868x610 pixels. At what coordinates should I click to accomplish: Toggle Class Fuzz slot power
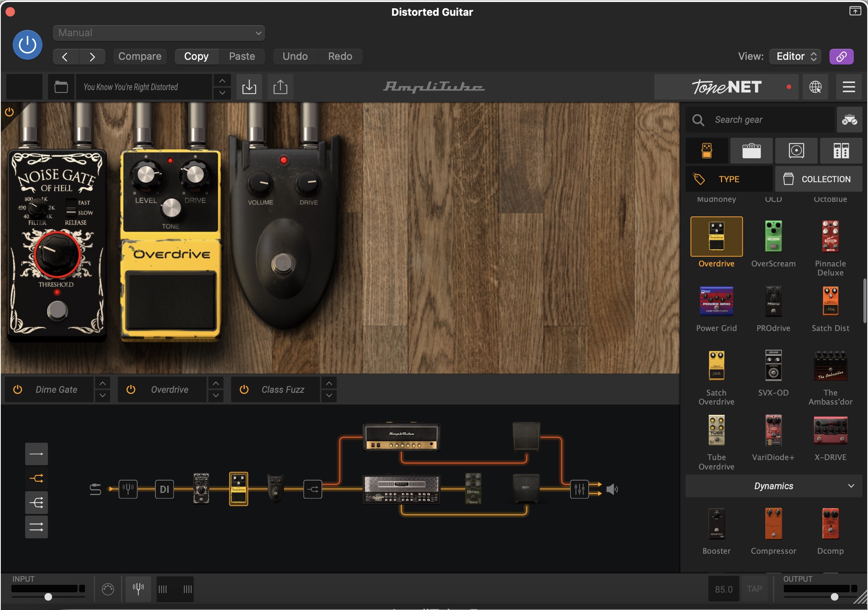click(244, 390)
